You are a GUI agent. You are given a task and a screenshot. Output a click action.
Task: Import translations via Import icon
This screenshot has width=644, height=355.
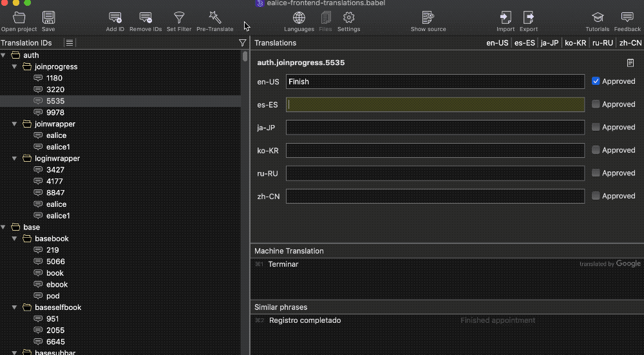click(506, 17)
